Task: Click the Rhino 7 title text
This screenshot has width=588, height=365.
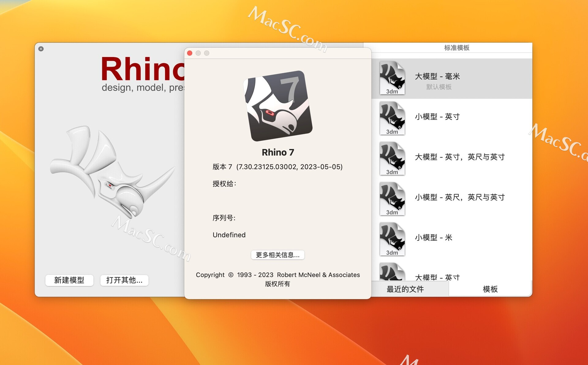Action: [x=278, y=152]
